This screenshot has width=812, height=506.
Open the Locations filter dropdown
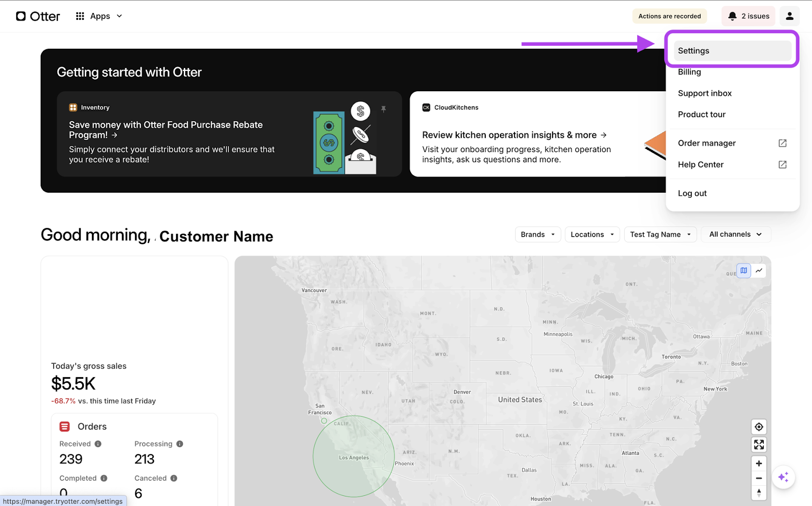[592, 234]
